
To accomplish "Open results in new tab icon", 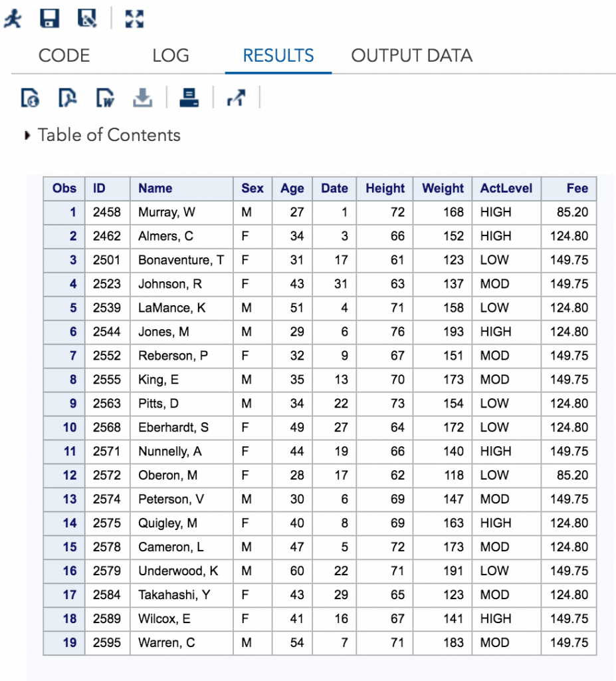I will point(236,97).
